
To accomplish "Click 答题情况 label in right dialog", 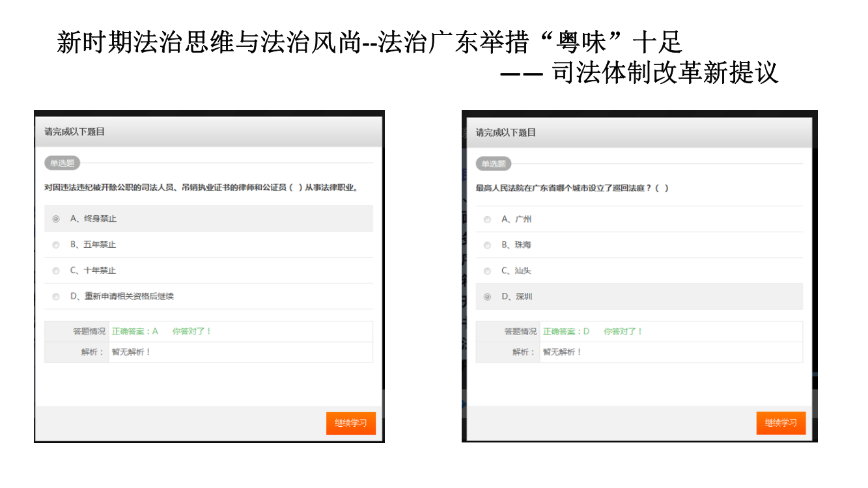I will pyautogui.click(x=520, y=331).
